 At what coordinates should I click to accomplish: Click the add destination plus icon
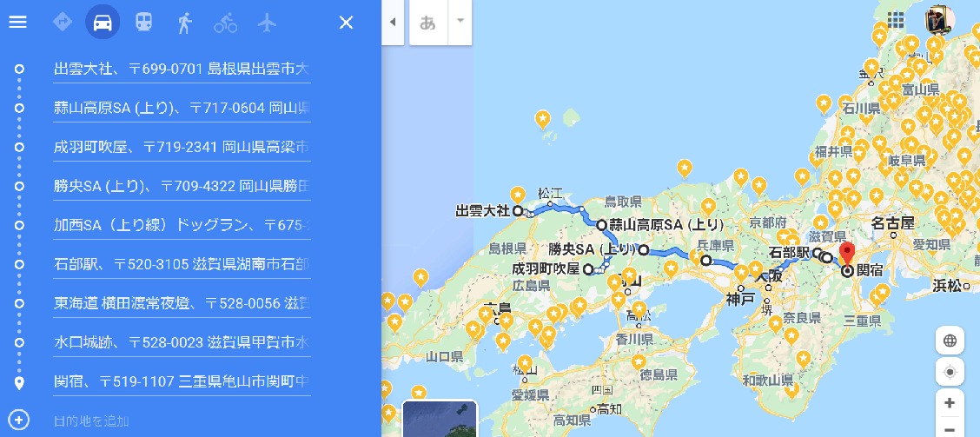19,420
